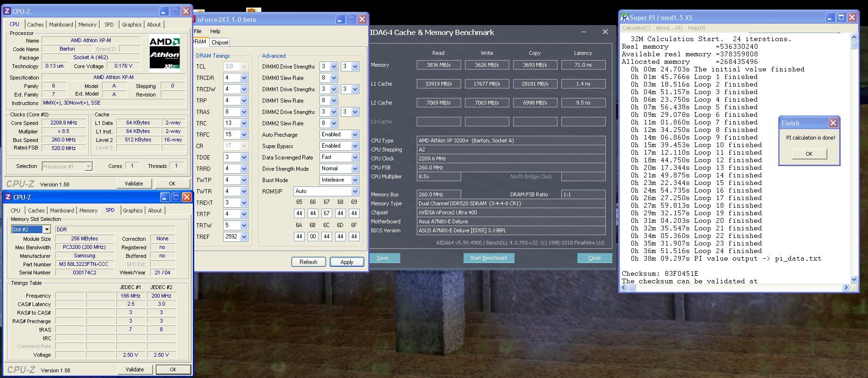Click ROMSIP field under column 6B
Image resolution: width=868 pixels, height=378 pixels.
pos(313,237)
